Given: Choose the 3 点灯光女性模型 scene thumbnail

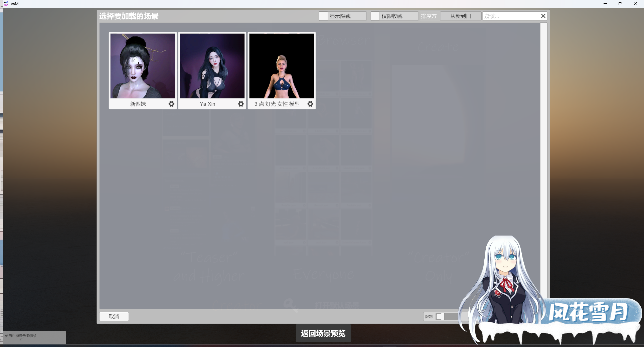Looking at the screenshot, I should point(282,66).
